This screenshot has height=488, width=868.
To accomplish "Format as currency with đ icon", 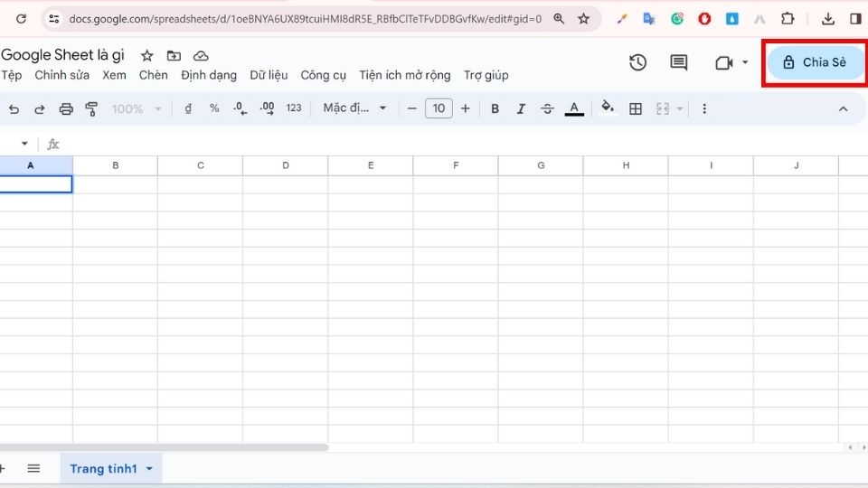I will [x=188, y=108].
